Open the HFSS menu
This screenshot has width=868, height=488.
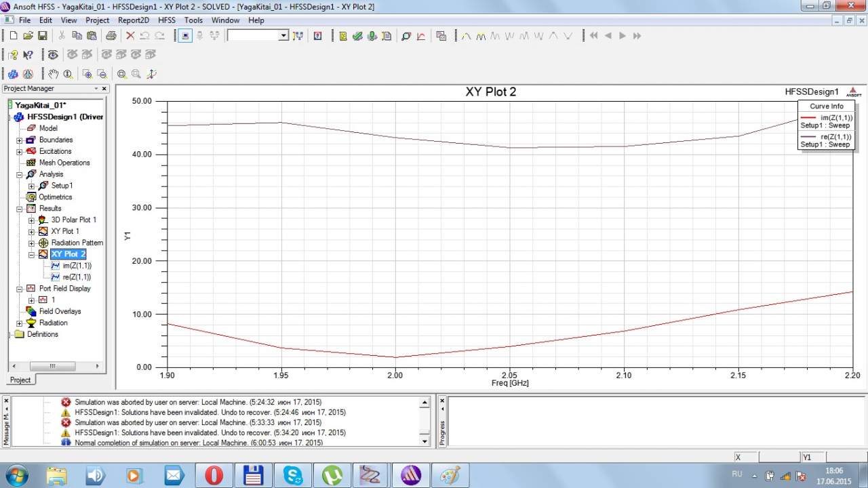click(x=166, y=20)
